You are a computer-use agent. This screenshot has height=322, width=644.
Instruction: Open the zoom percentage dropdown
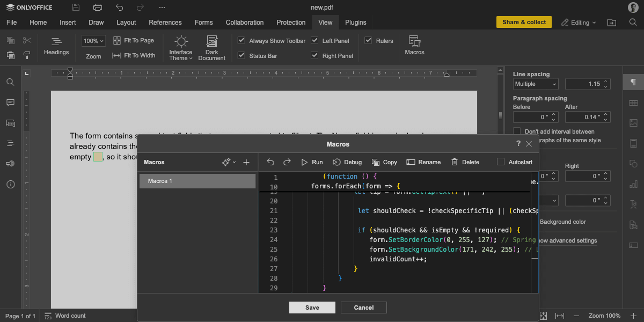(x=93, y=41)
